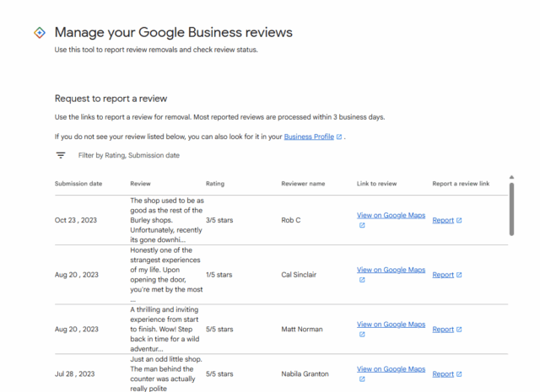Viewport: 540px width, 392px height.
Task: Click the 'Request to report a review' heading
Action: tap(111, 99)
